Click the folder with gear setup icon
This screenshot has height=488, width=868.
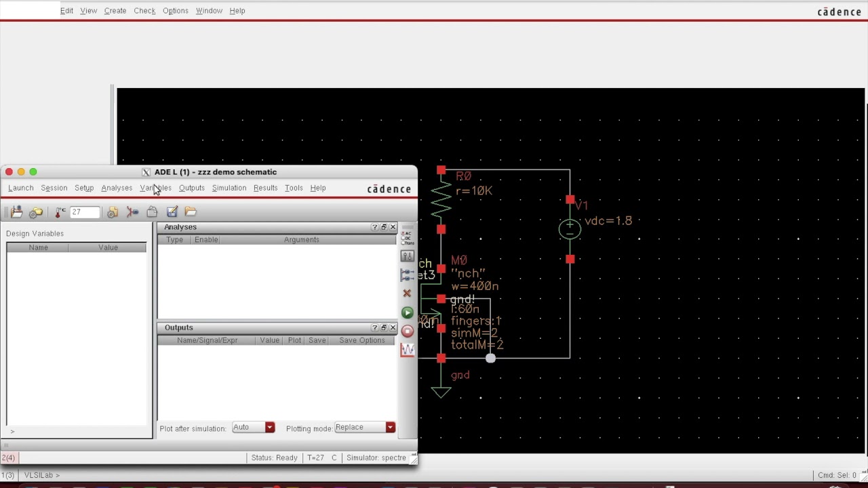[36, 212]
